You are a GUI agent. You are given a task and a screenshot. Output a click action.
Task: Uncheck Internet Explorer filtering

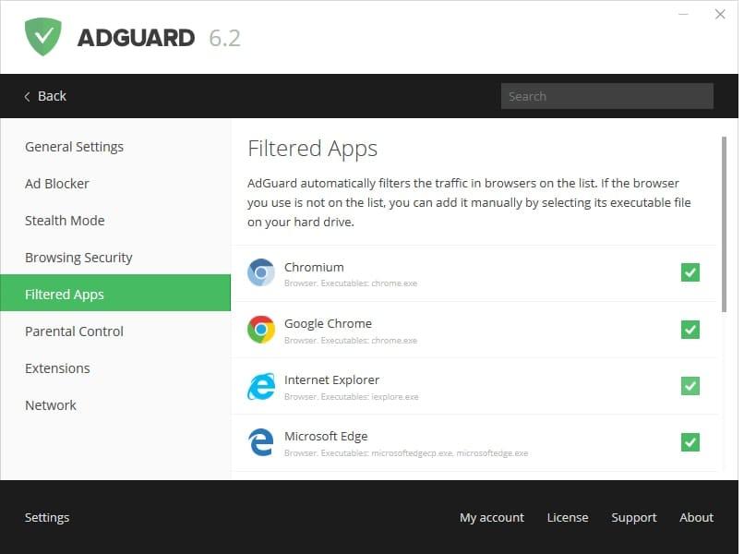(x=690, y=386)
